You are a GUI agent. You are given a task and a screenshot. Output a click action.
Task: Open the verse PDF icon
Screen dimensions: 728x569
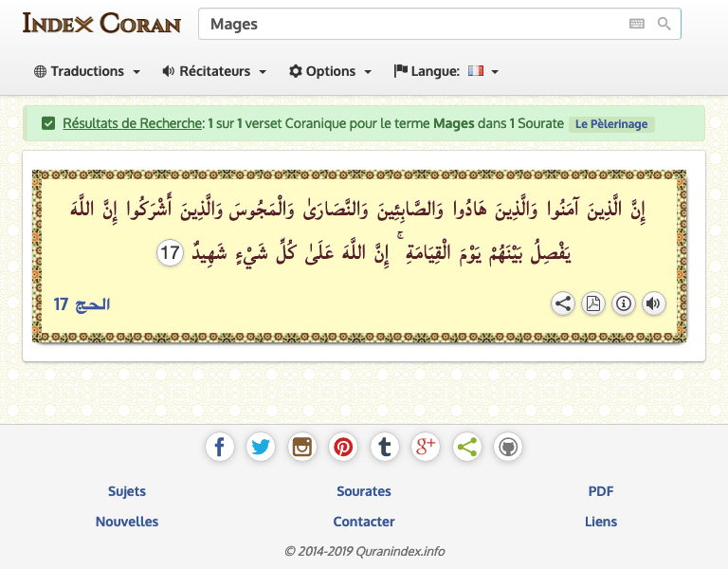[x=593, y=304]
